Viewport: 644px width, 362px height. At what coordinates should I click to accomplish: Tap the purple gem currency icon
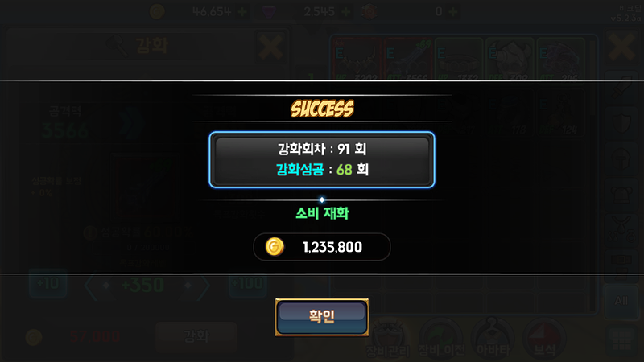[270, 12]
